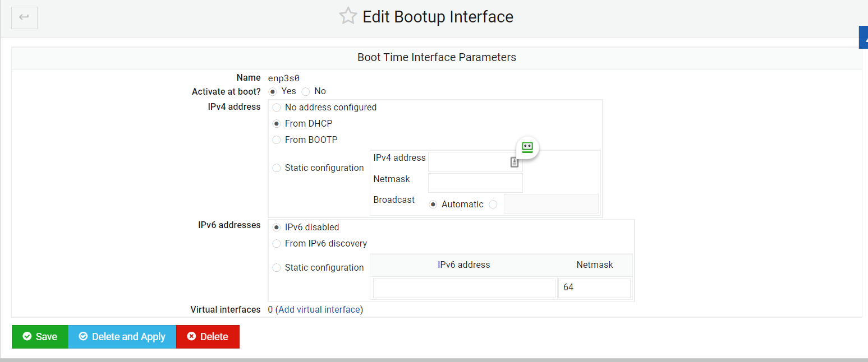Click the Delete and Apply button
868x362 pixels.
click(122, 337)
